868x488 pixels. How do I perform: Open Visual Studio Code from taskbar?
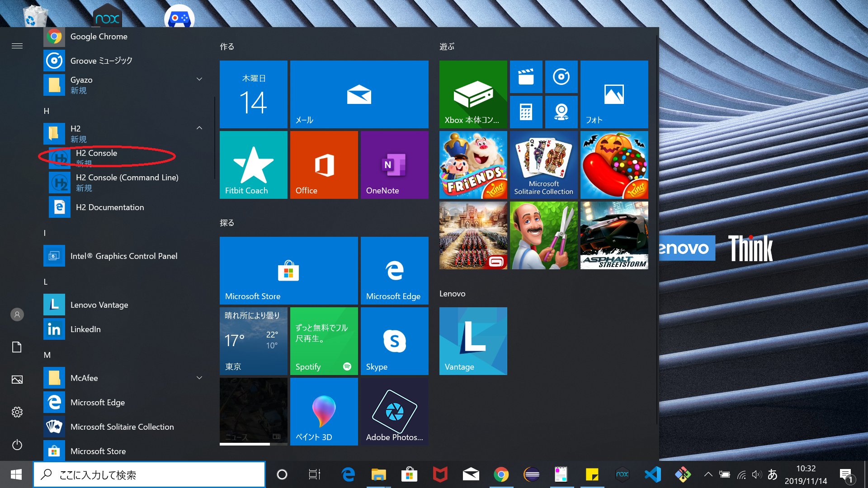[x=653, y=474]
